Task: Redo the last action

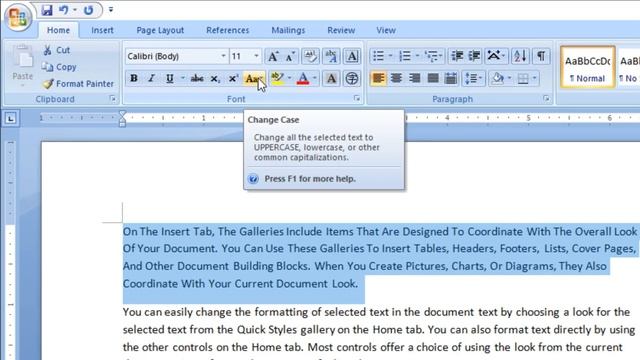Action: tap(88, 10)
